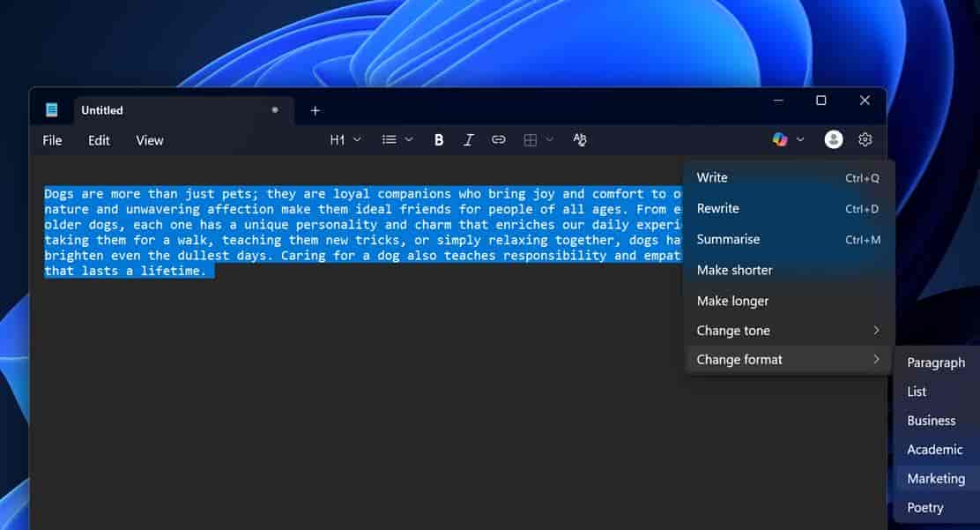Expand Change tone submenu
Screen dimensions: 980x530
[788, 331]
